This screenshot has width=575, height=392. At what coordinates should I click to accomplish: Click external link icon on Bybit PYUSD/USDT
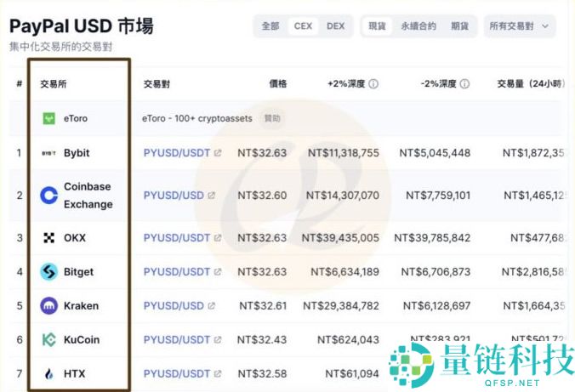pyautogui.click(x=218, y=153)
